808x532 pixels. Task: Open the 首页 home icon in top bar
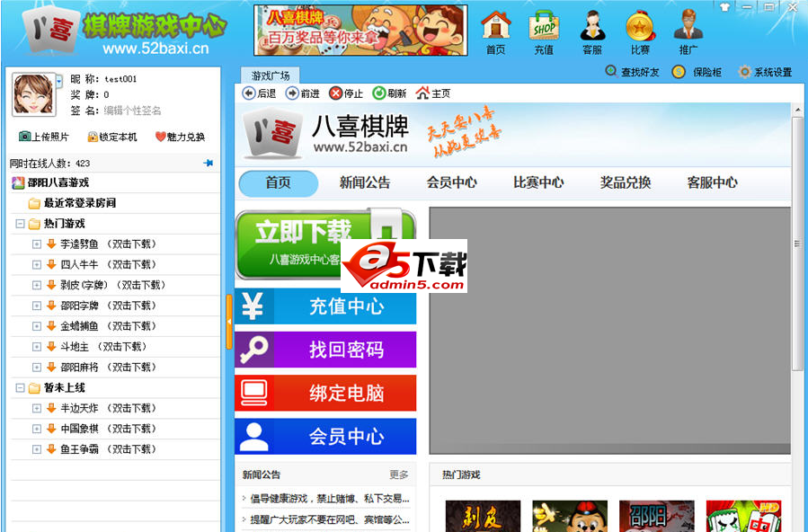coord(496,32)
